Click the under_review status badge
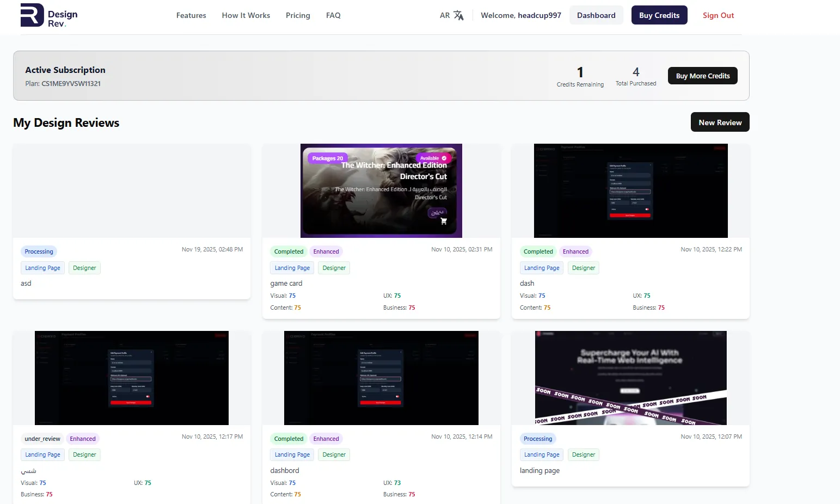 [x=42, y=439]
